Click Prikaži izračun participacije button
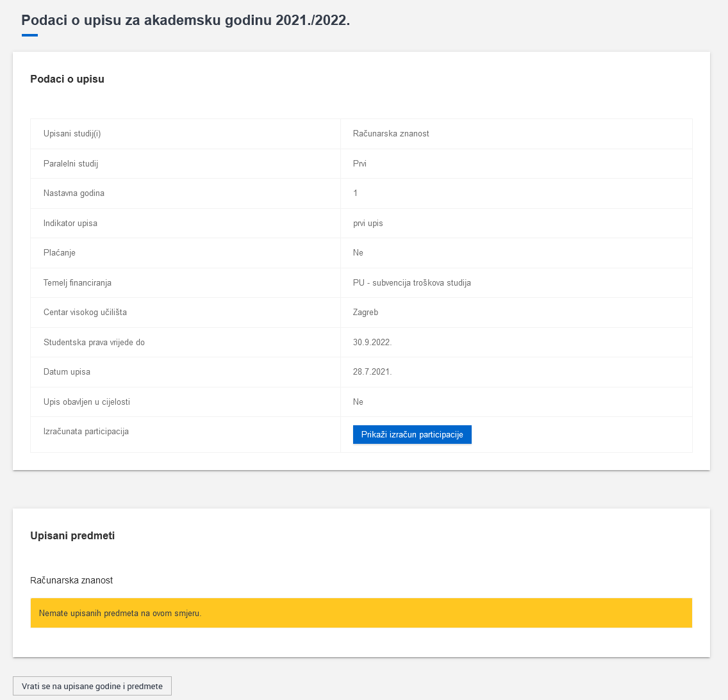The height and width of the screenshot is (700, 728). click(x=412, y=434)
